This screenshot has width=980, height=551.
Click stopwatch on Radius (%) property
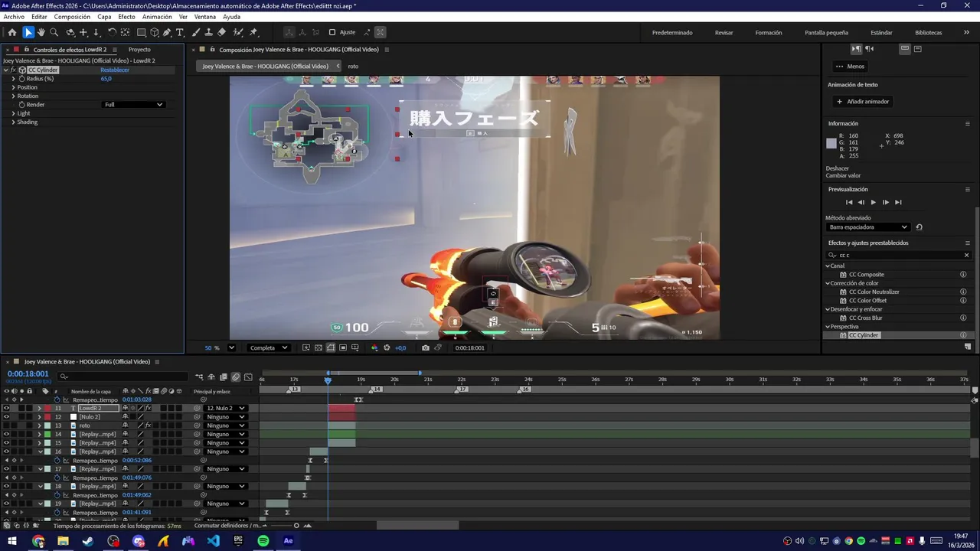pos(22,79)
